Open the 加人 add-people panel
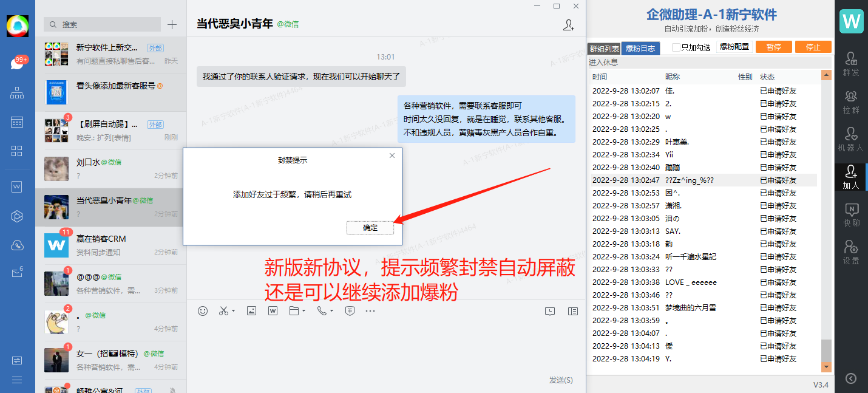 tap(851, 177)
